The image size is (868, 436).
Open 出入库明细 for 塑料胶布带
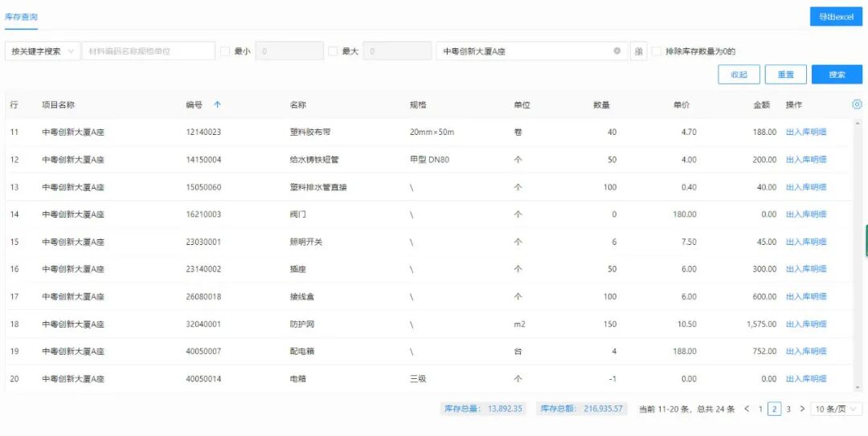point(806,132)
